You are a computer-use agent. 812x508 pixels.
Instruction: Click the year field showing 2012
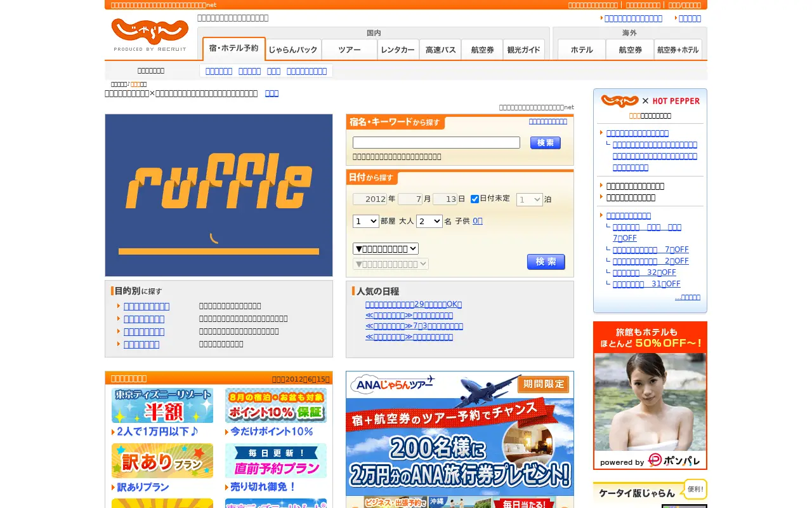(370, 199)
